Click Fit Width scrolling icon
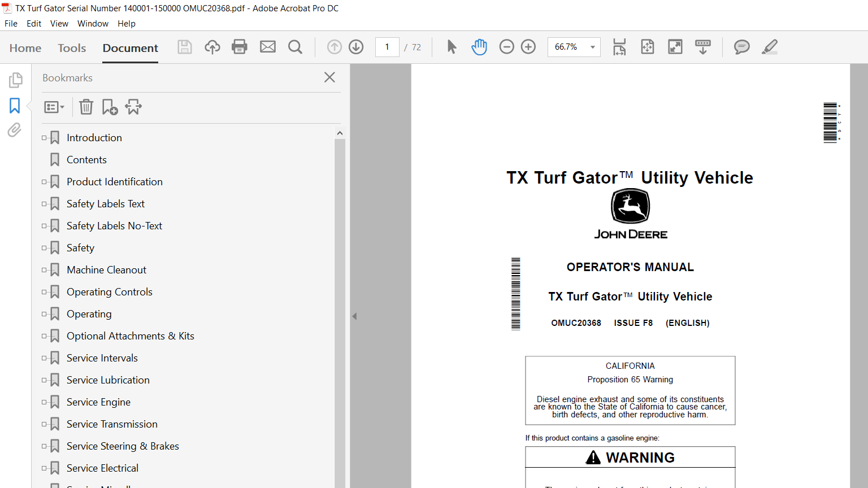 pos(620,47)
